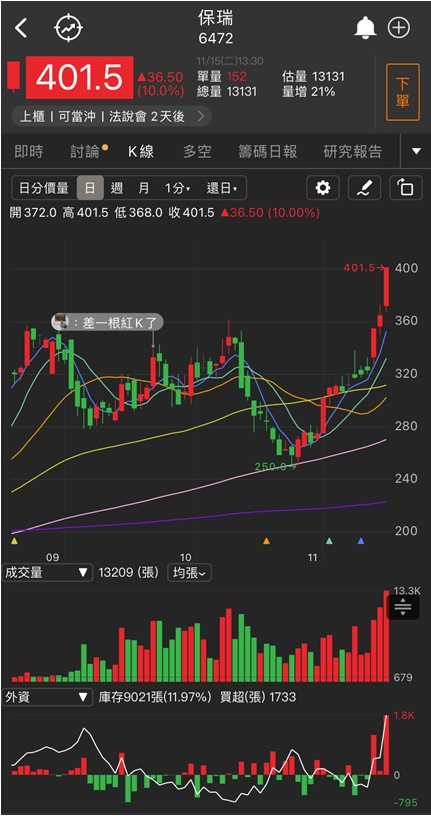
Task: Open the 上櫃 可當沖 法說會 info banner
Action: [x=111, y=116]
